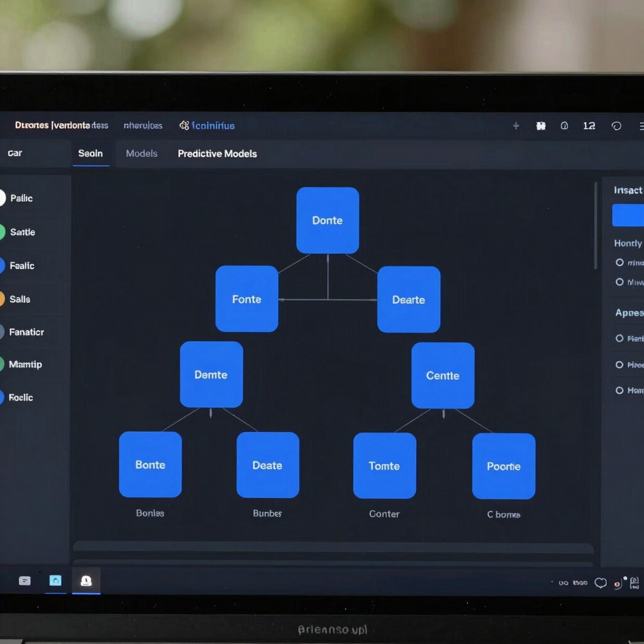Click the blue home icon in taskbar
Viewport: 644px width, 644px height.
(55, 580)
